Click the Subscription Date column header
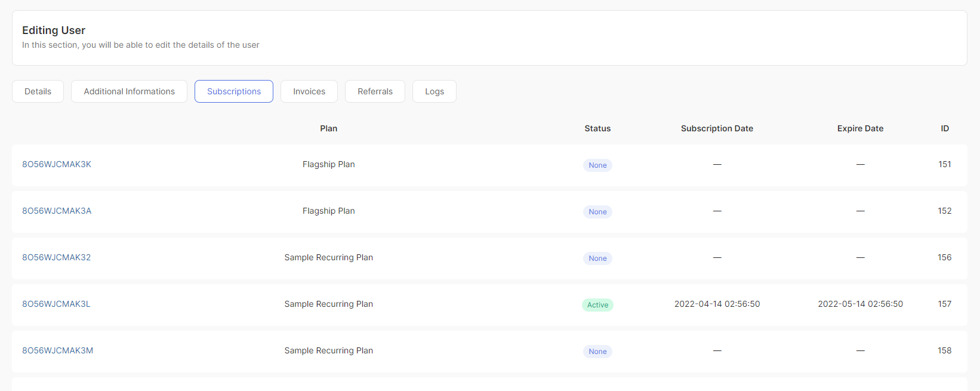 click(717, 128)
